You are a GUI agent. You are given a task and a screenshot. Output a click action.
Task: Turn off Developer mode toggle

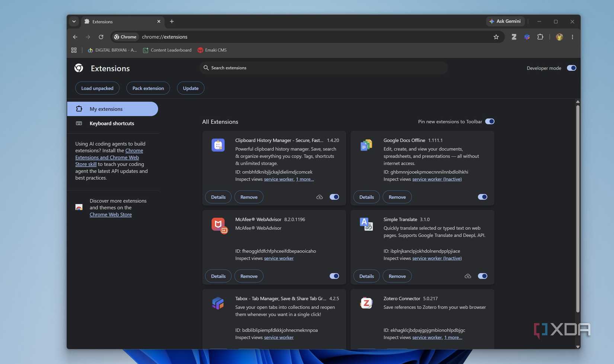[x=572, y=68]
